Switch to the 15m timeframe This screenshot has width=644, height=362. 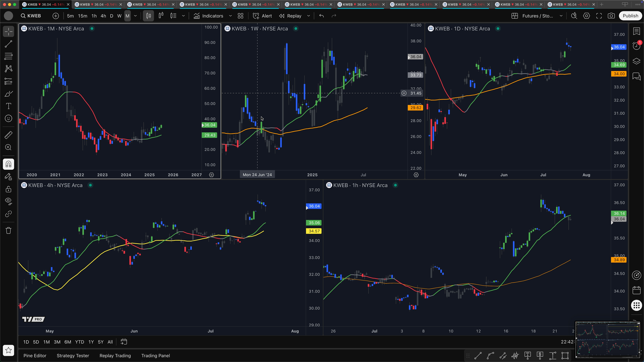point(83,16)
